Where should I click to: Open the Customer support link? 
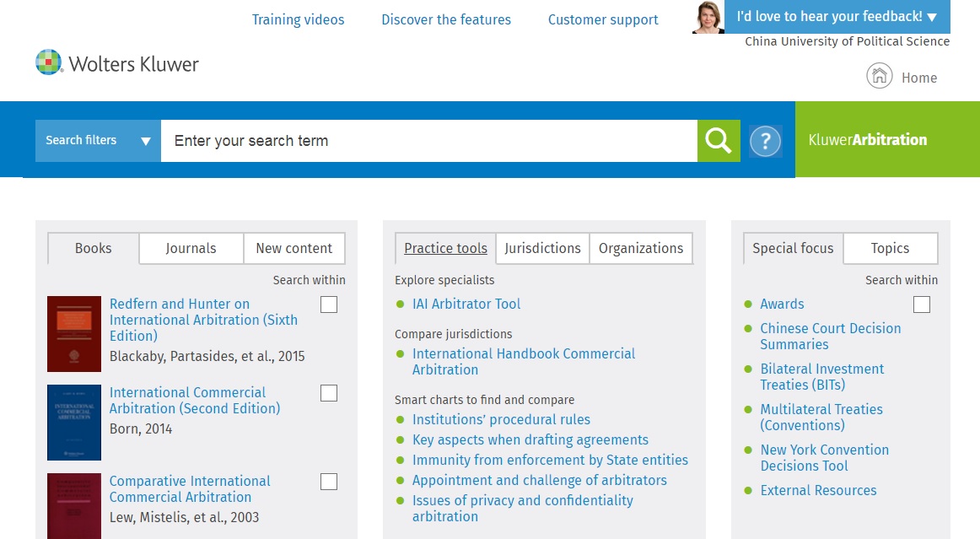click(603, 20)
